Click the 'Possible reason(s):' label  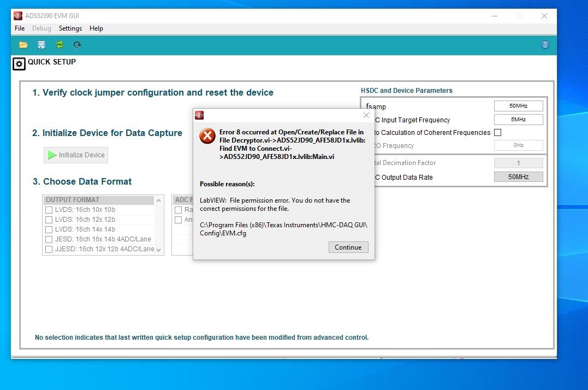[x=227, y=184]
